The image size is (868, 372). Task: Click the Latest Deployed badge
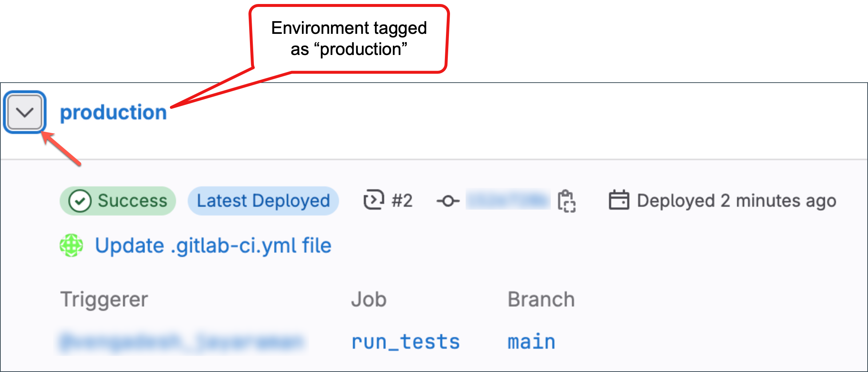point(263,201)
